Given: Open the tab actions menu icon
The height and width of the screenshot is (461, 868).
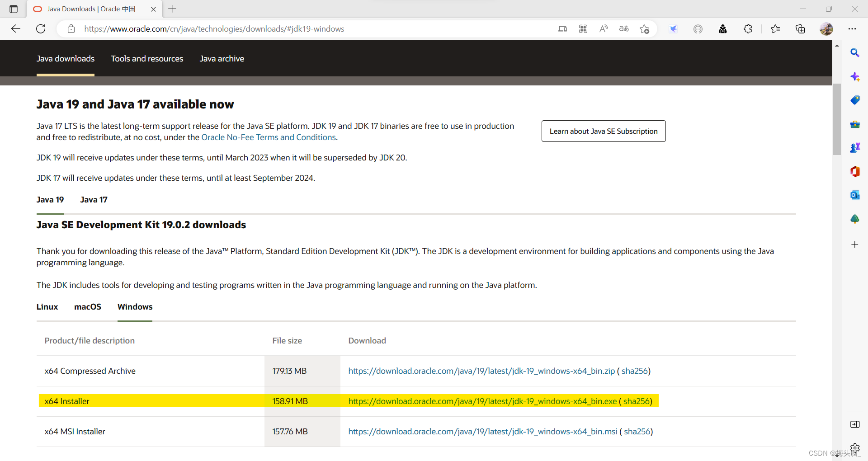Looking at the screenshot, I should [14, 9].
